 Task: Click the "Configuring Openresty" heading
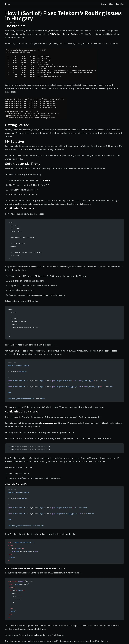[x=20, y=209]
